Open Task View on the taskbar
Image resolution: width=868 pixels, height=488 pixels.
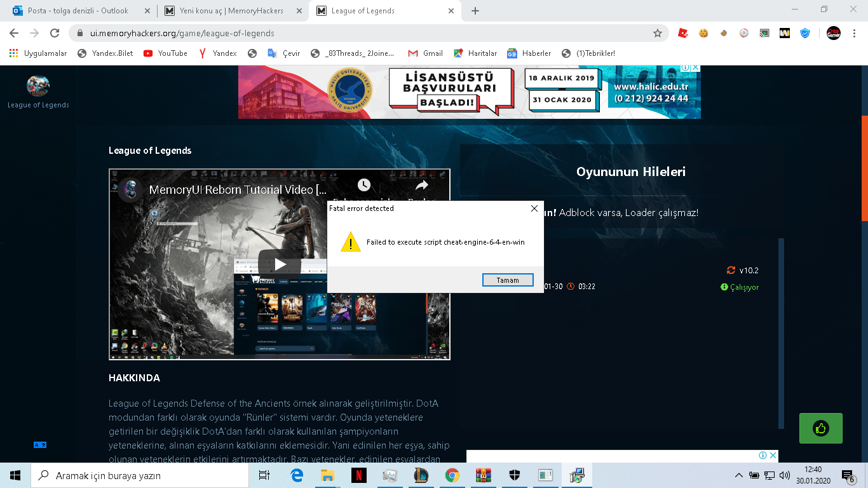point(264,475)
